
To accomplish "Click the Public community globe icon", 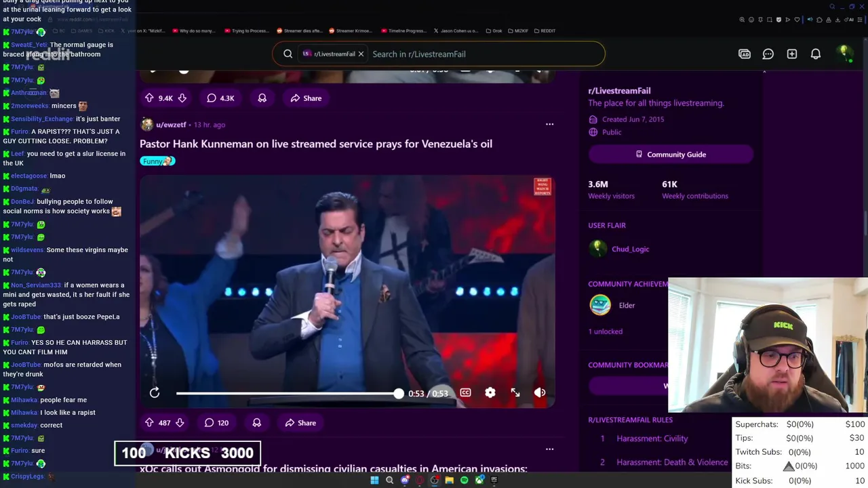I will [593, 132].
